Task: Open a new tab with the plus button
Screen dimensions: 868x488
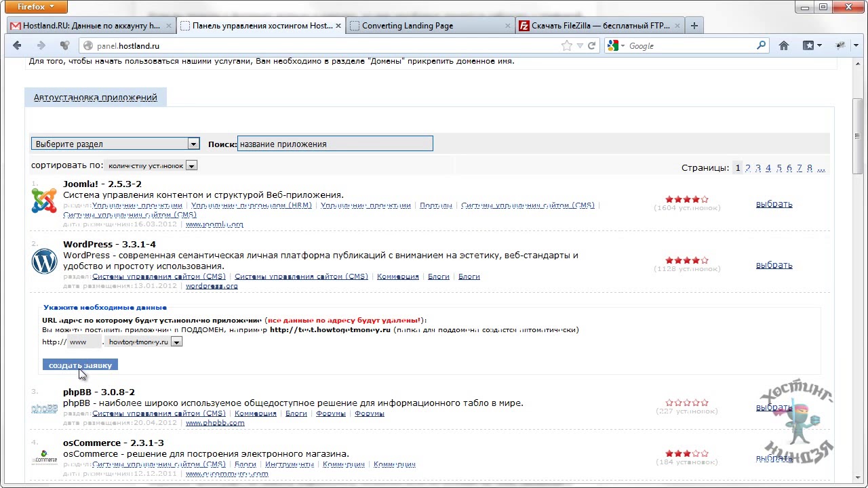Action: 694,26
